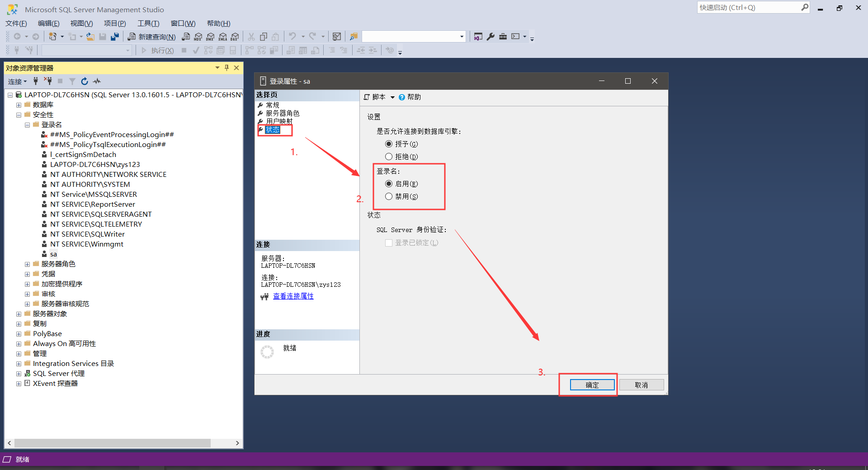Image resolution: width=868 pixels, height=470 pixels.
Task: Click the 确定 button
Action: click(x=592, y=385)
